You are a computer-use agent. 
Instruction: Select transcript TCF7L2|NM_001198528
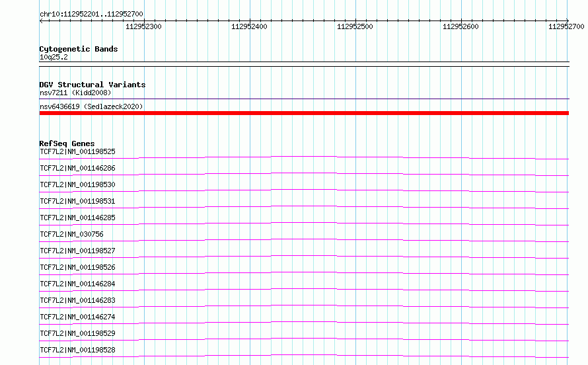click(77, 350)
